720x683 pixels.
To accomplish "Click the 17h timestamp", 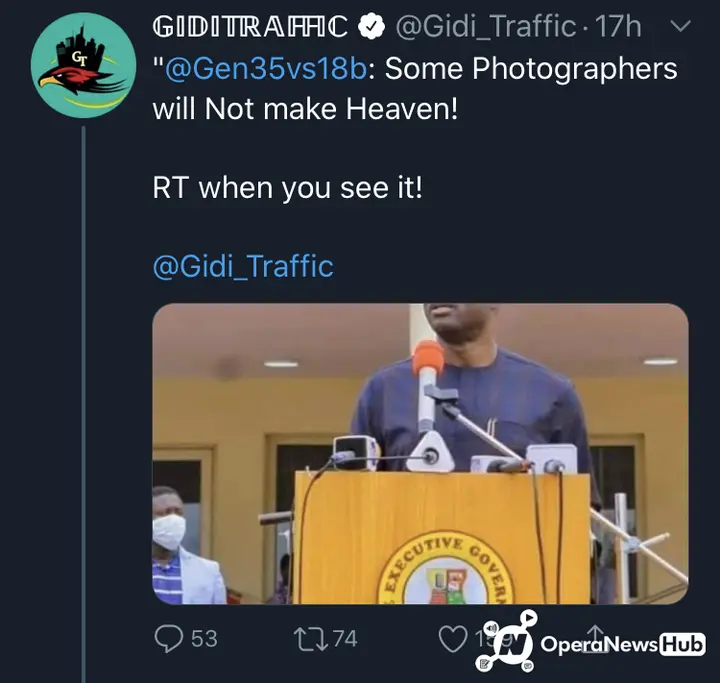I will coord(618,27).
